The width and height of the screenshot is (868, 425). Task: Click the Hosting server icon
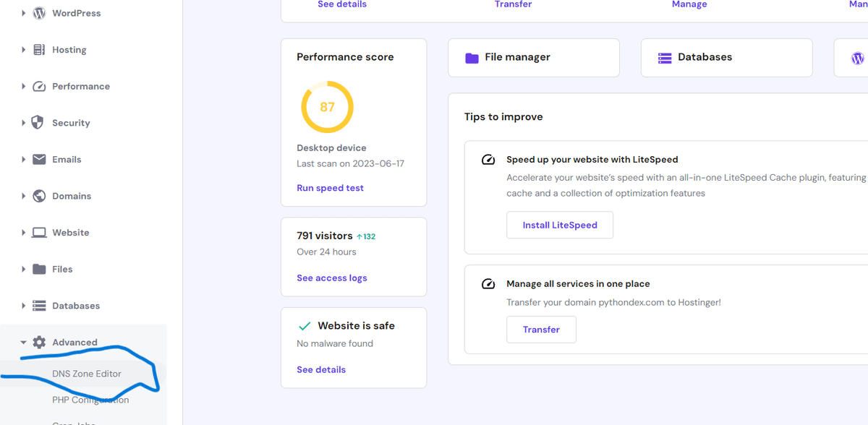pos(39,50)
